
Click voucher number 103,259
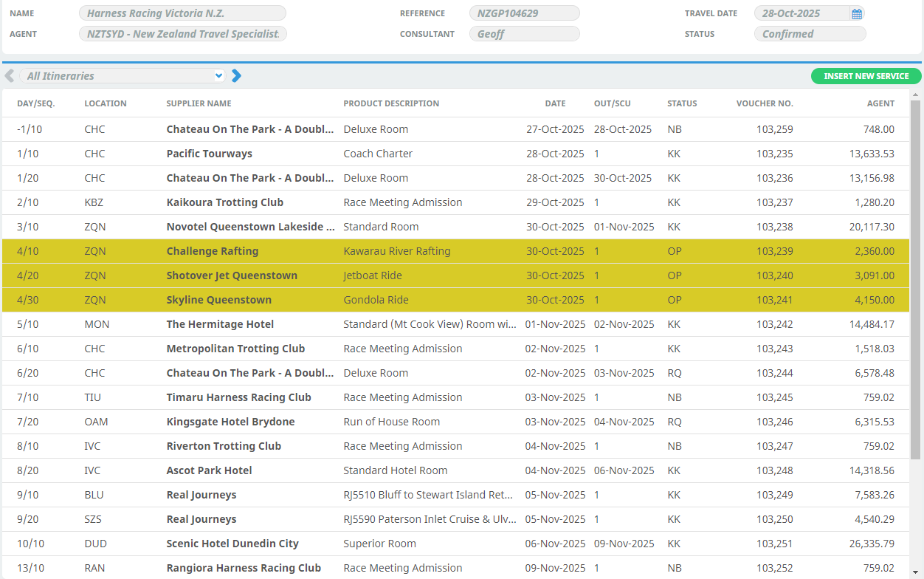[775, 129]
